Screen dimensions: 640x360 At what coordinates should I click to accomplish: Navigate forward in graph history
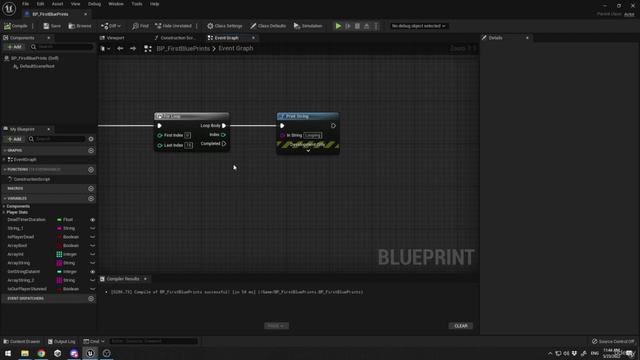[x=133, y=49]
